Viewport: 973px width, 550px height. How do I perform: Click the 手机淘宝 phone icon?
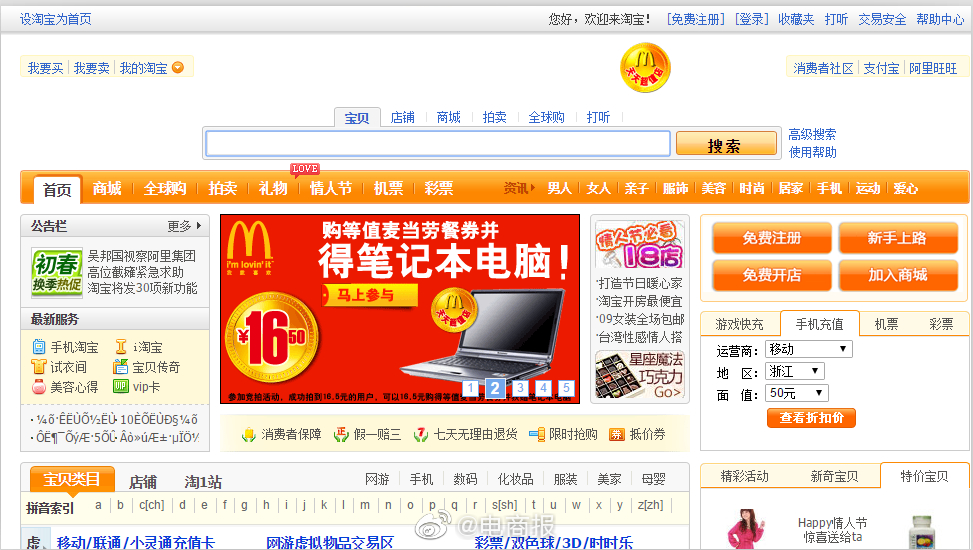38,347
